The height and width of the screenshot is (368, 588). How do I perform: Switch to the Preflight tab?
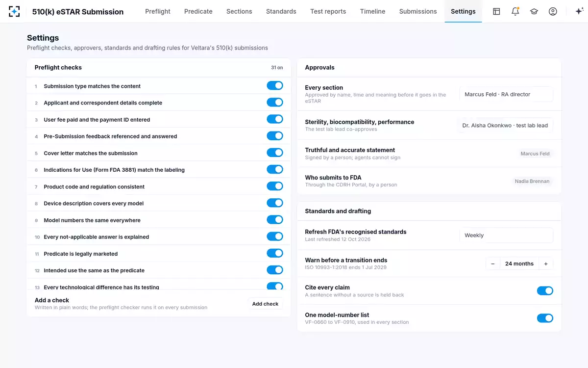click(x=158, y=11)
